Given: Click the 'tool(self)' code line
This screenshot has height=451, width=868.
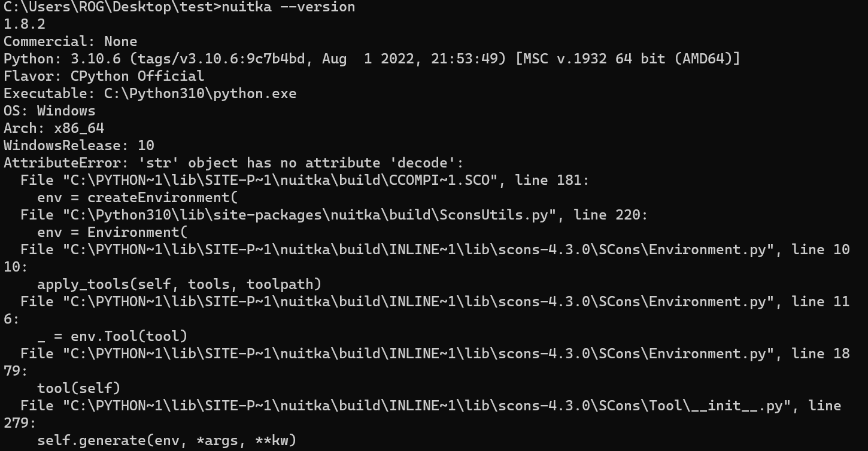Looking at the screenshot, I should (79, 388).
